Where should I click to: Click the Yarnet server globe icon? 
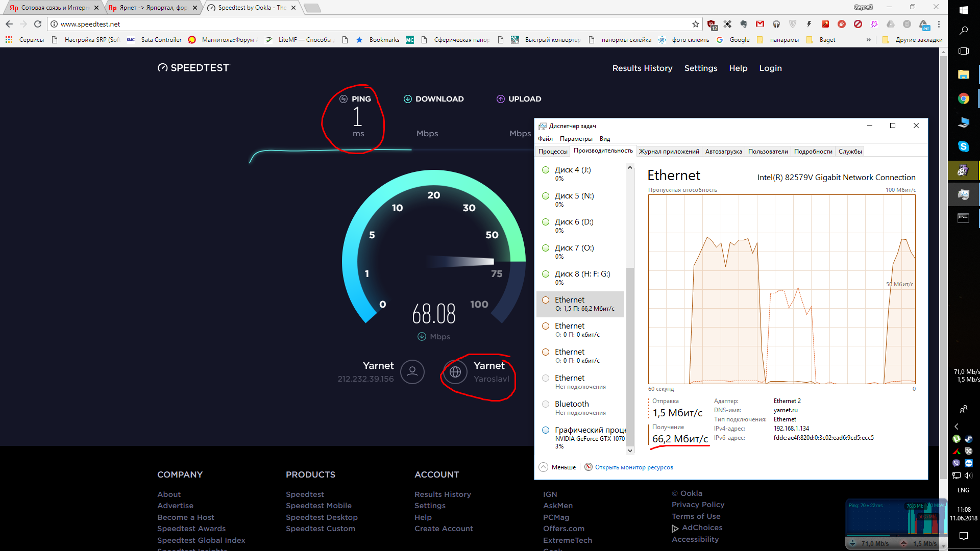(x=455, y=372)
